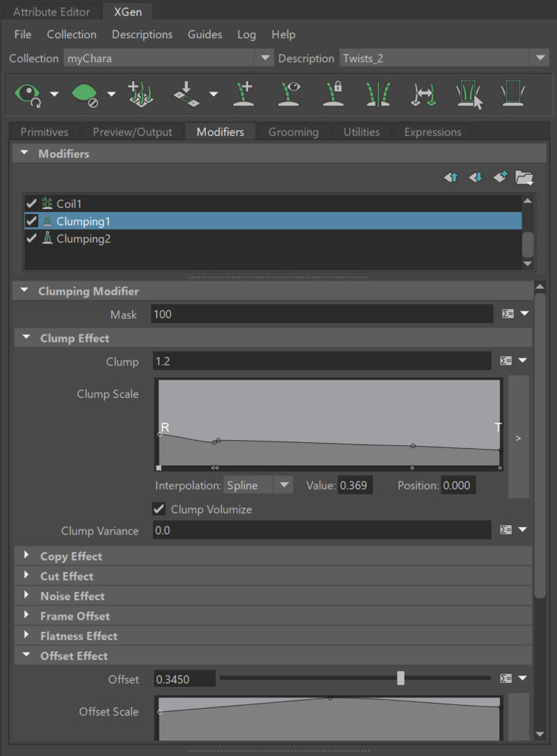The image size is (557, 756).
Task: Open the Interpolation Spline dropdown
Action: pos(257,485)
